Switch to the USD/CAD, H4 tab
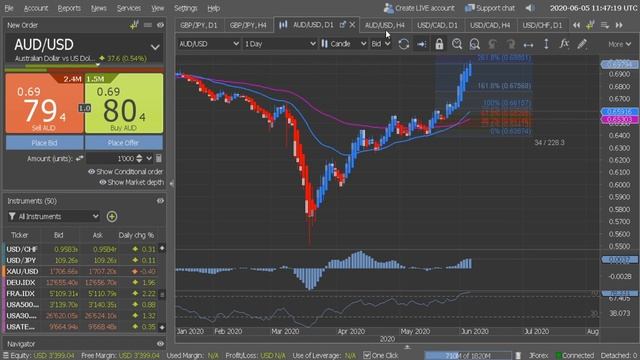The width and height of the screenshot is (640, 360). [490, 25]
